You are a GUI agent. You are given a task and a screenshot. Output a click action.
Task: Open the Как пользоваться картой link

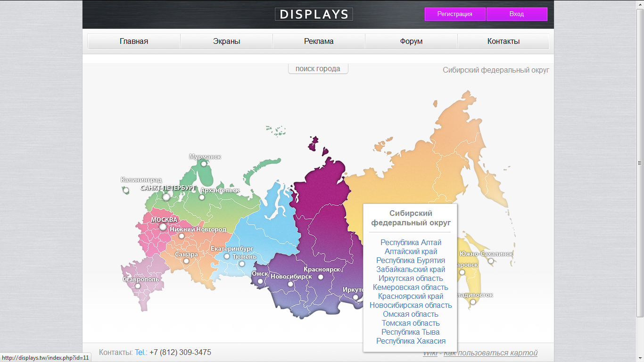click(490, 353)
